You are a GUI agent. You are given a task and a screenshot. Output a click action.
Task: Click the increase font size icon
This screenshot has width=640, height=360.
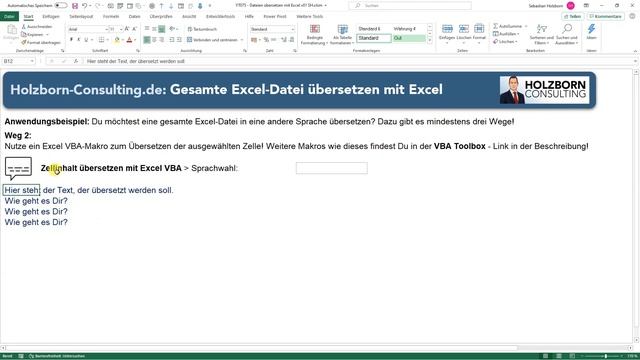coord(127,29)
